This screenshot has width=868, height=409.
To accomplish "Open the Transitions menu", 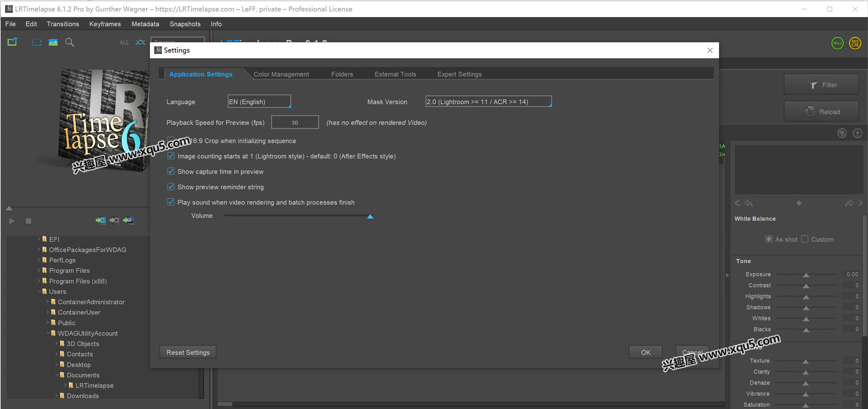I will point(63,24).
